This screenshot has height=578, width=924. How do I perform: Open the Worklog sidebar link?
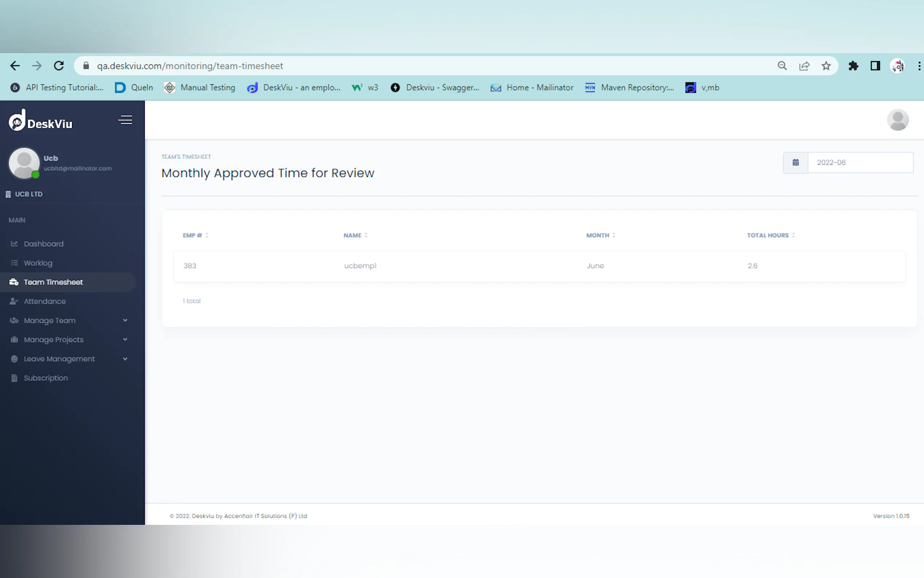tap(38, 263)
